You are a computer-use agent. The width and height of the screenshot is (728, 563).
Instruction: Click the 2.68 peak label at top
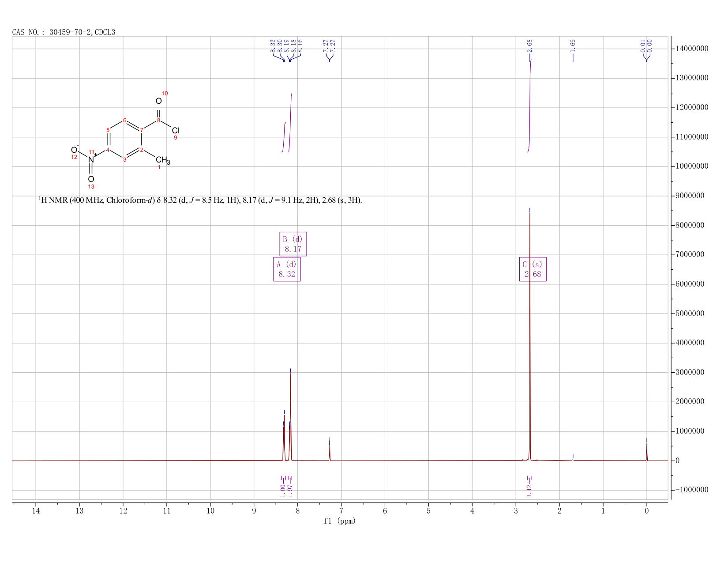point(529,45)
